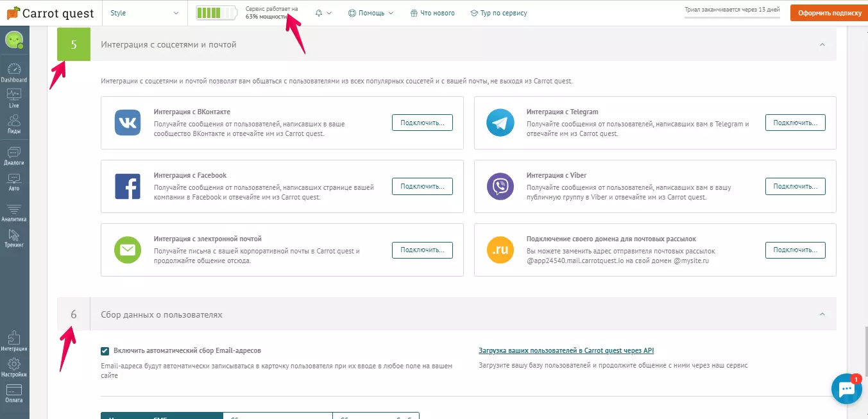Collapse the Сбор данных о пользователях section
Screen dimensions: 868x419
click(822, 314)
